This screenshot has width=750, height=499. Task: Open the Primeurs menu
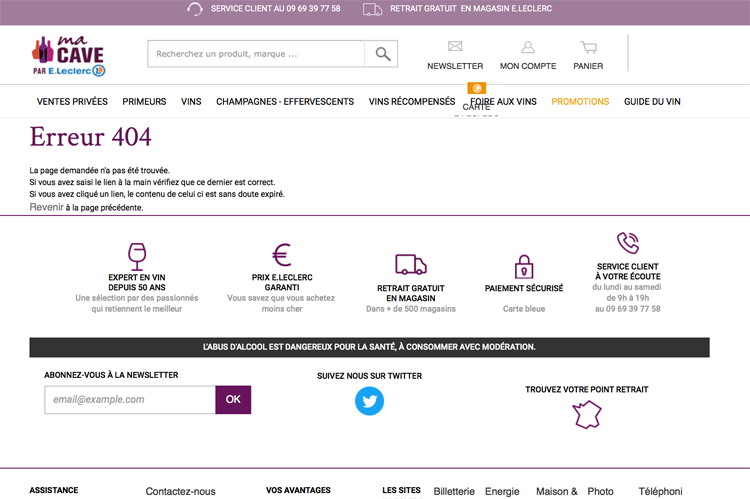(144, 101)
